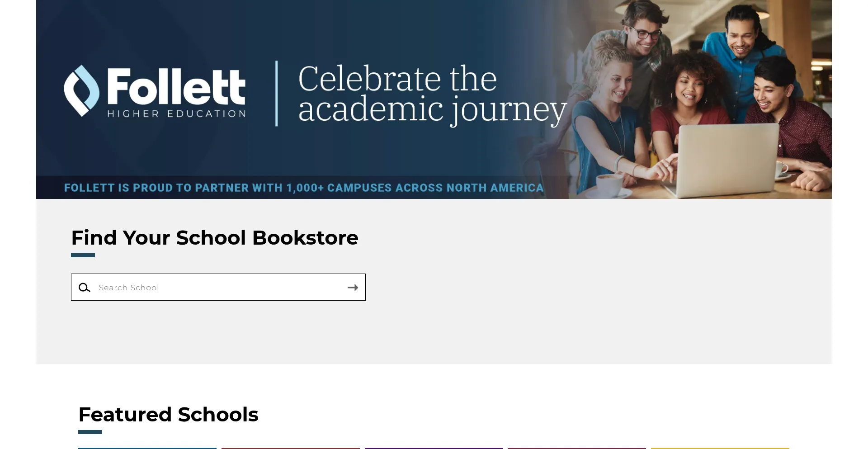Select the yellow-bordered last featured school card
This screenshot has height=449, width=868.
point(720,448)
